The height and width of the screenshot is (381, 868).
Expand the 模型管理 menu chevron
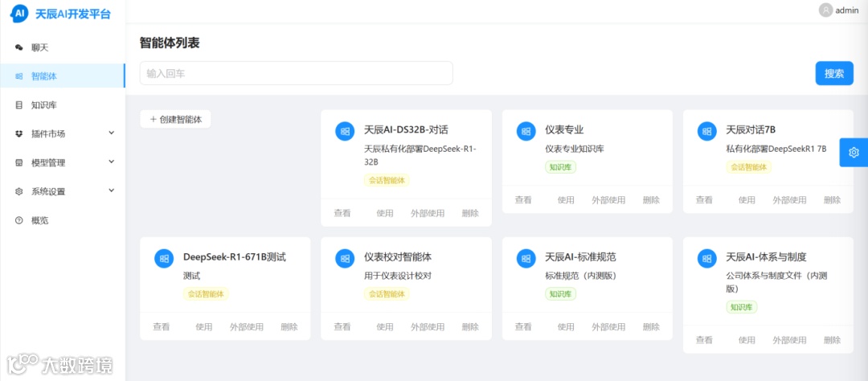click(x=111, y=162)
